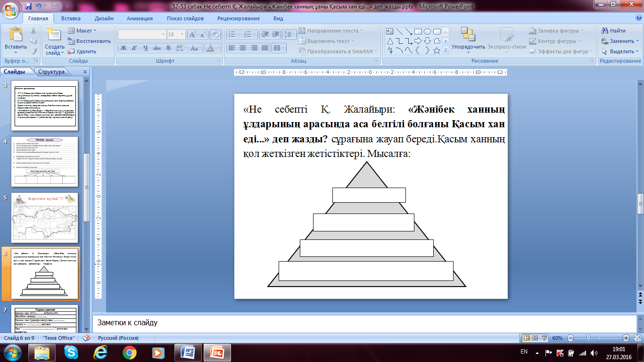Decrease the font size

pos(203,34)
